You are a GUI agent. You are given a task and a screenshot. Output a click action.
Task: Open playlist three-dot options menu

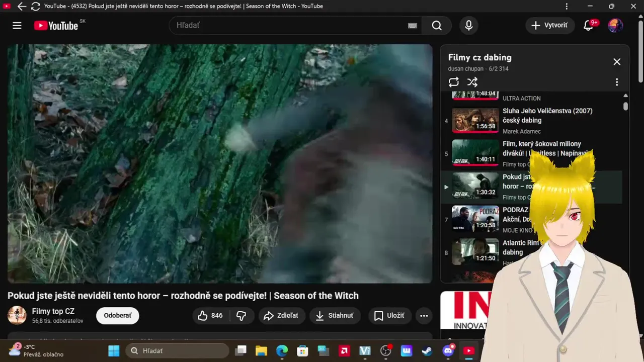(x=617, y=82)
